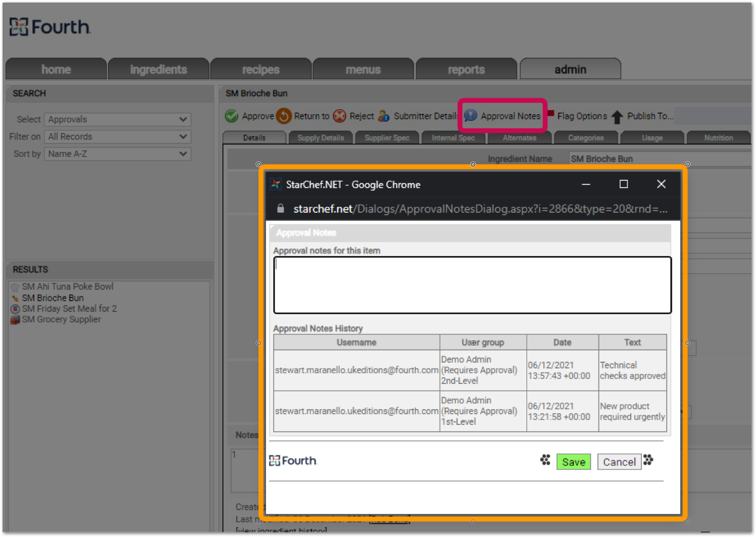756x537 pixels.
Task: Click the padlock icon in the dialog address bar
Action: 280,209
